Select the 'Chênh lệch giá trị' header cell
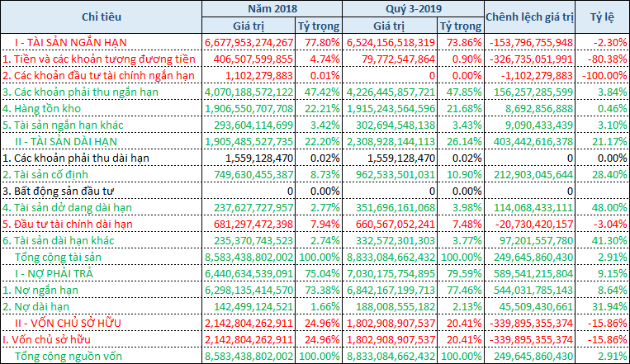This screenshot has height=364, width=630. [x=529, y=17]
